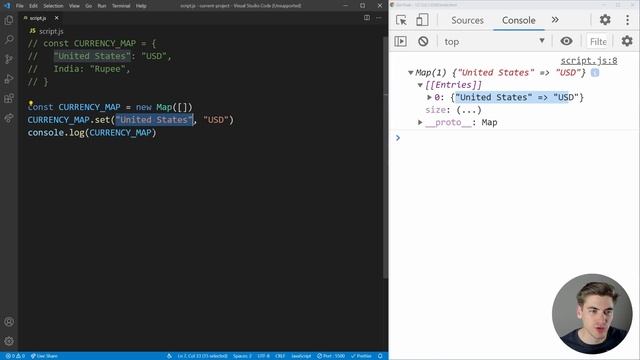640x360 pixels.
Task: Clear the console
Action: coord(423,41)
